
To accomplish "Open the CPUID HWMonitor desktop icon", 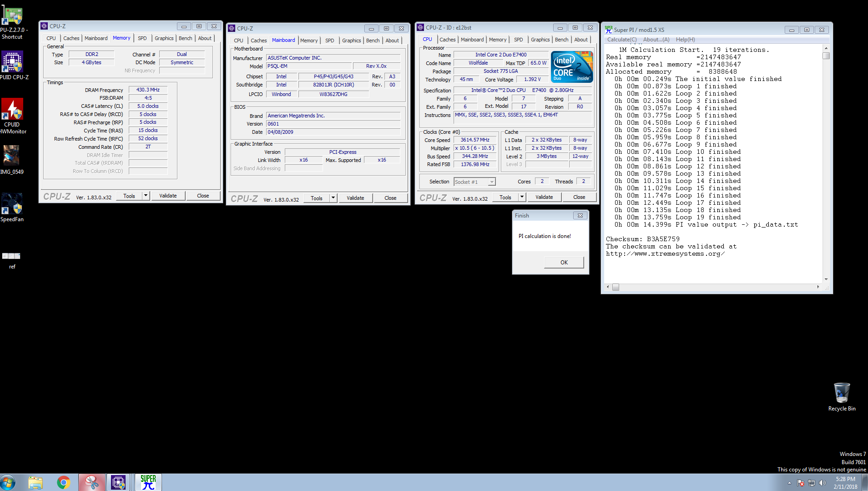I will (12, 116).
